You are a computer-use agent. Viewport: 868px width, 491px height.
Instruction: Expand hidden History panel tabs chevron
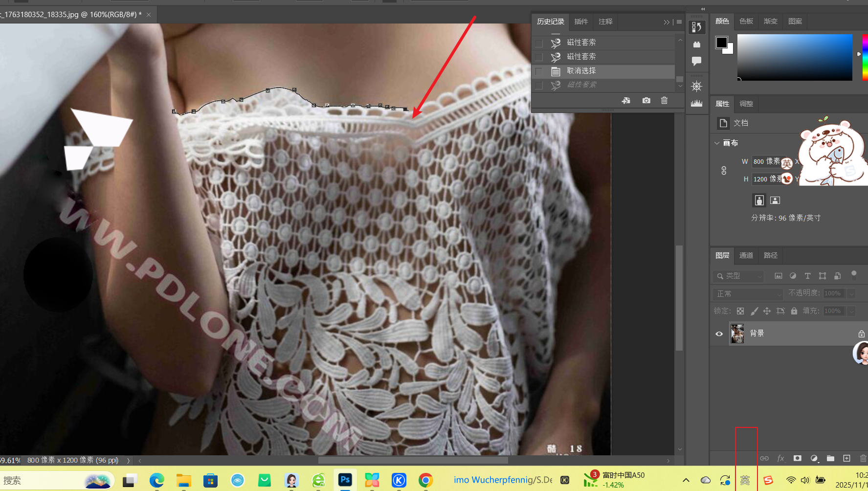(666, 22)
